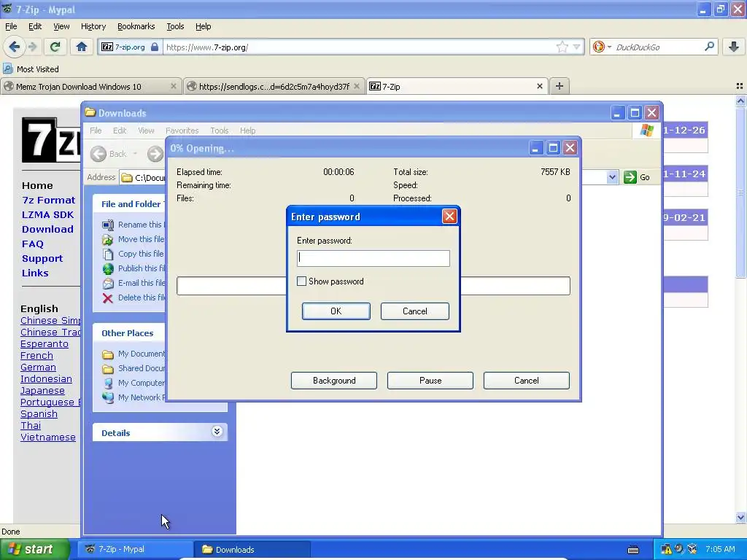The height and width of the screenshot is (560, 747).
Task: Cancel the Enter password dialog
Action: (x=414, y=311)
